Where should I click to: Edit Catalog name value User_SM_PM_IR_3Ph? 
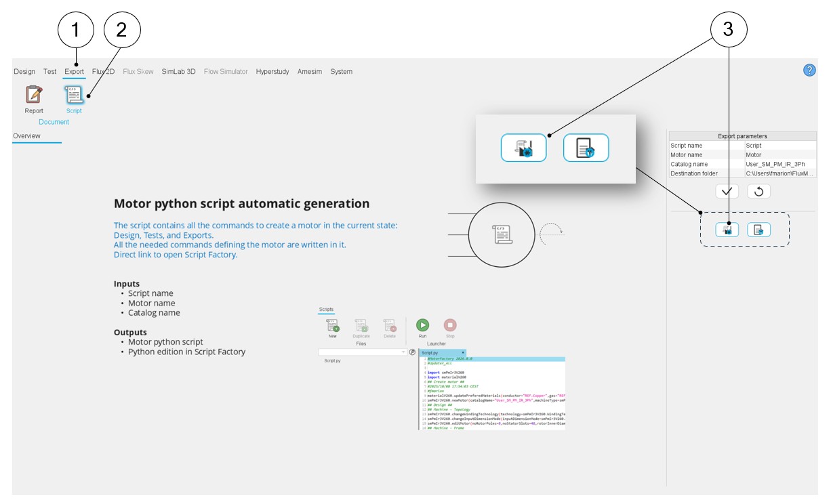(780, 165)
